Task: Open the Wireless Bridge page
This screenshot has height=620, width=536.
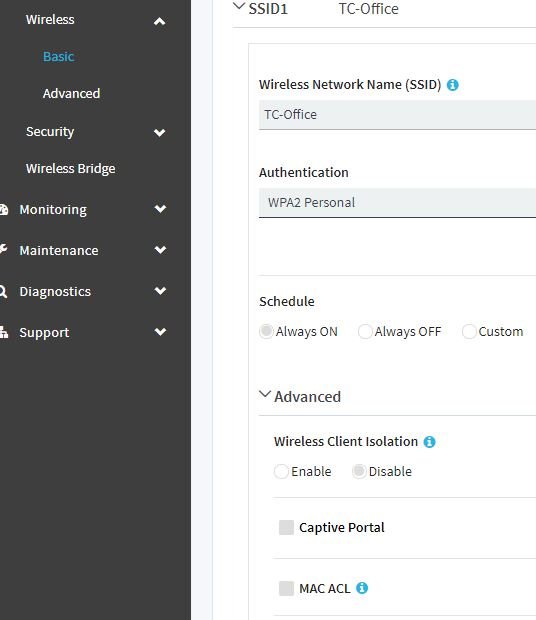Action: pyautogui.click(x=70, y=168)
